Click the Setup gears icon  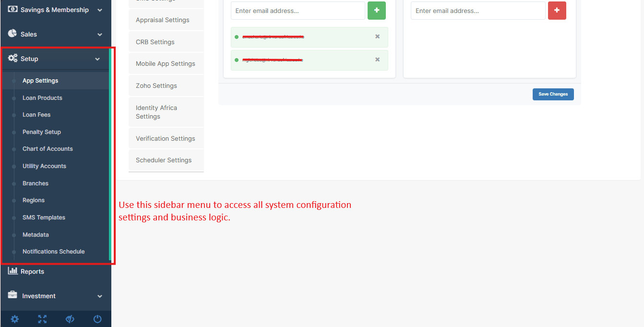tap(13, 59)
